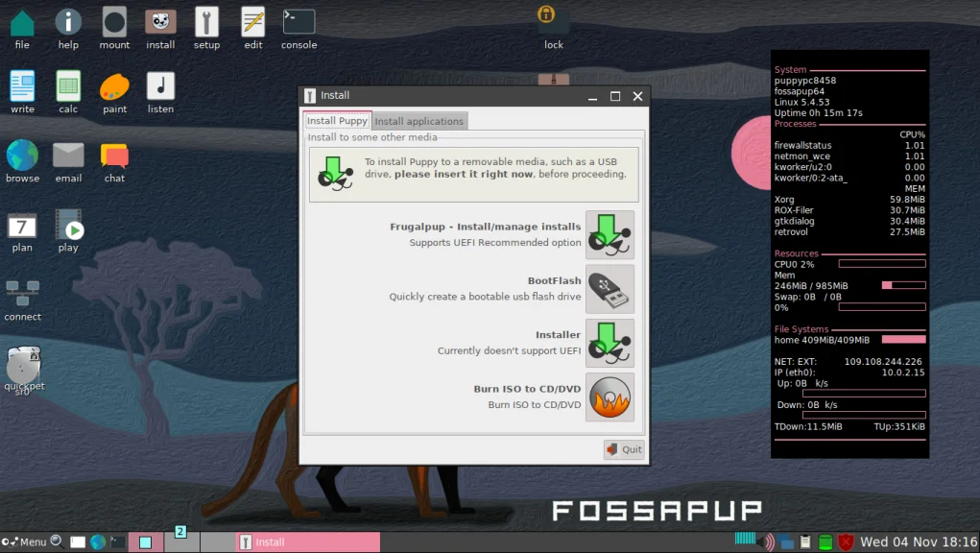Select the Installer green arrow icon

[609, 343]
